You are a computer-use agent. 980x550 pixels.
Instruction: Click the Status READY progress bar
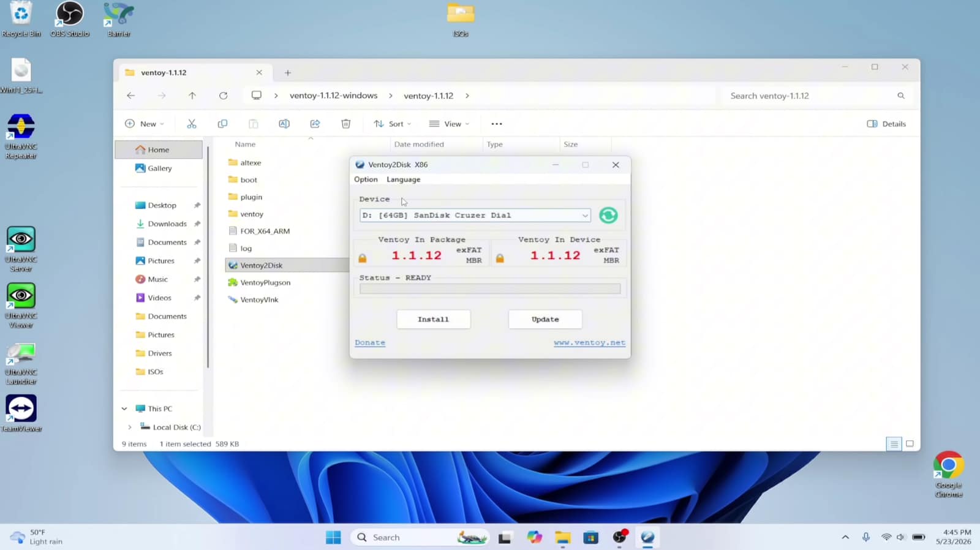490,288
